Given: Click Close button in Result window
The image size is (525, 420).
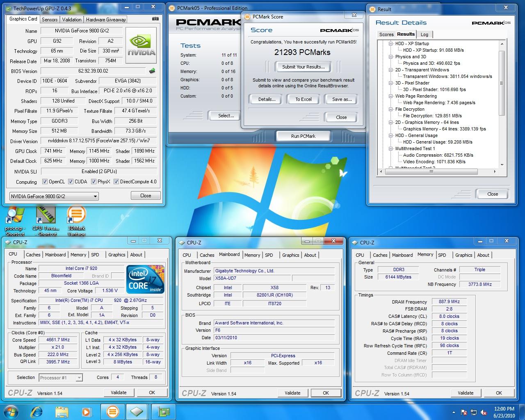Looking at the screenshot, I should click(493, 194).
